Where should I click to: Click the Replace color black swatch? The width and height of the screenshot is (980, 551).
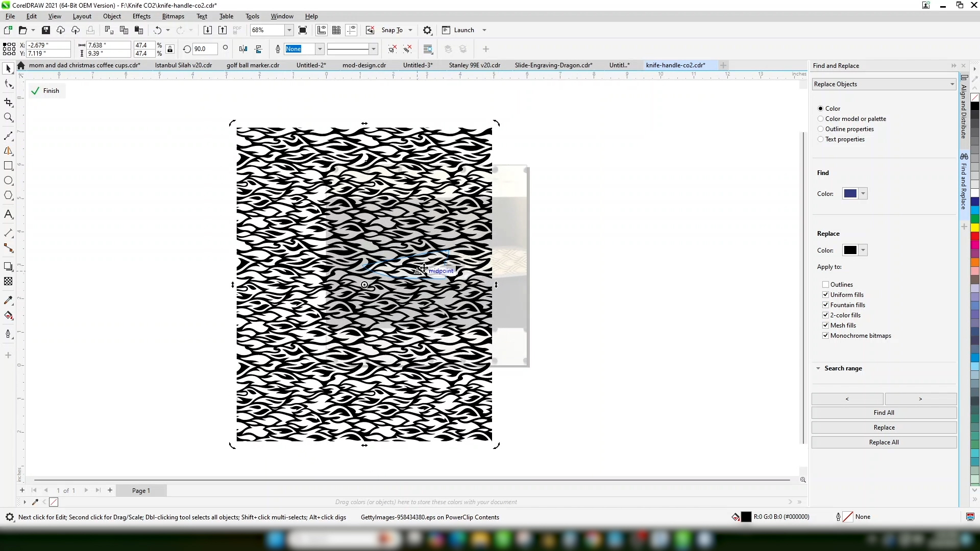click(850, 251)
